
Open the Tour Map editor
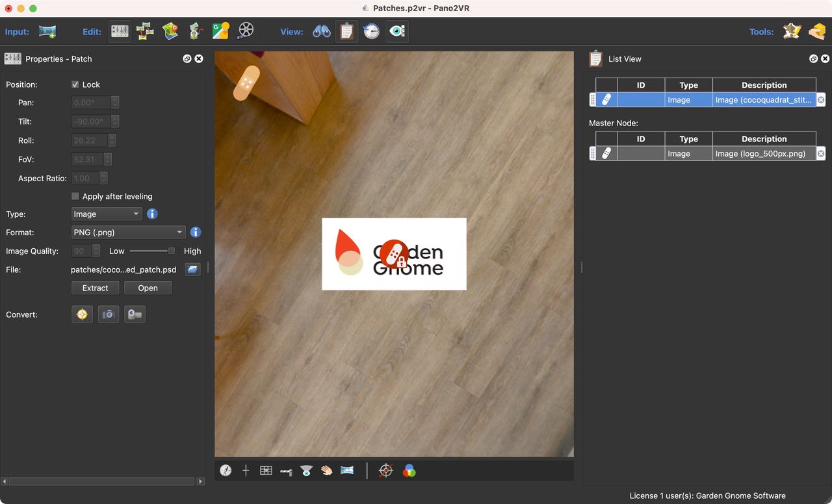[x=170, y=31]
